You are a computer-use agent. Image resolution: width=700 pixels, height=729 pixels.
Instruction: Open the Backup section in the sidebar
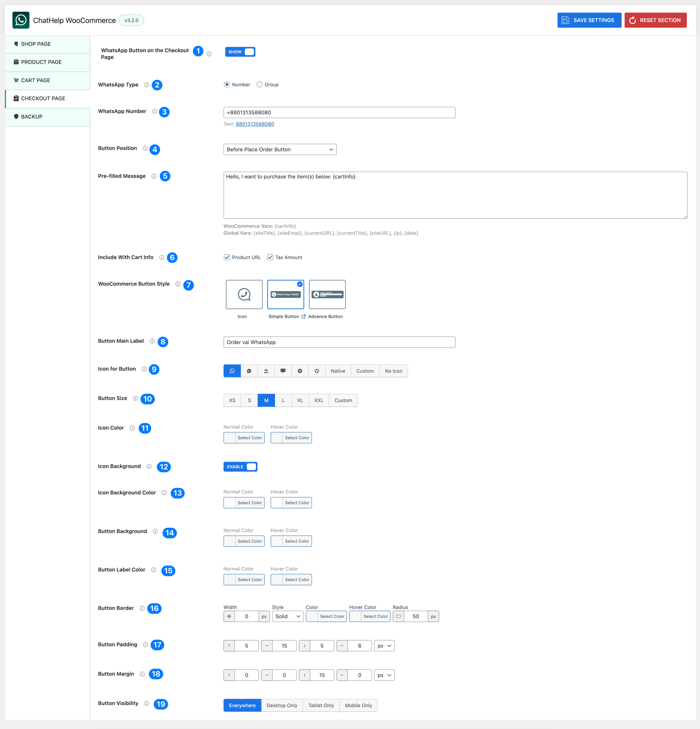pos(31,116)
